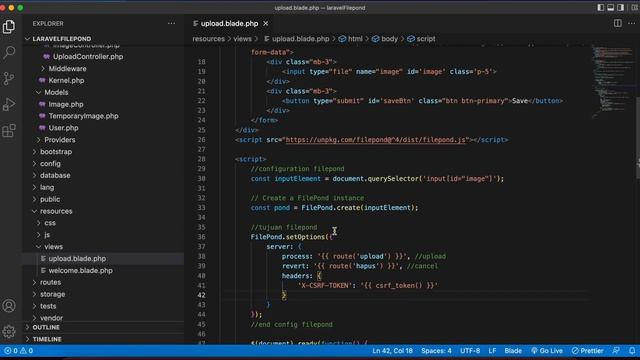Click errors and warnings status indicator
This screenshot has height=360, width=640.
[19, 351]
